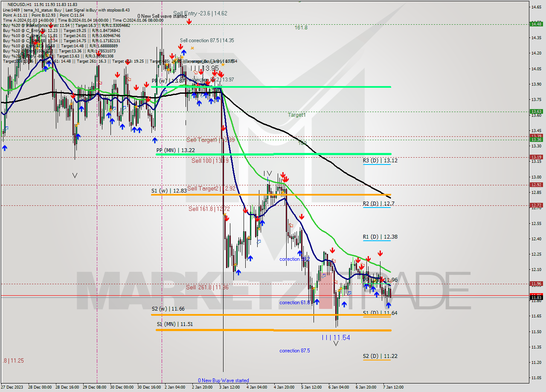Click the green 13.63 price tag on axis
Image resolution: width=546 pixels, height=392 pixels.
click(536, 112)
